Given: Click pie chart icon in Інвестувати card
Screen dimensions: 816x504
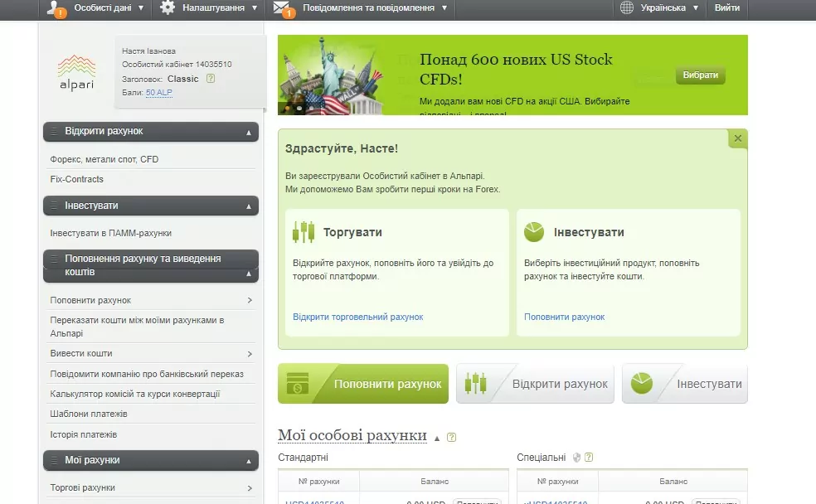Looking at the screenshot, I should (534, 232).
